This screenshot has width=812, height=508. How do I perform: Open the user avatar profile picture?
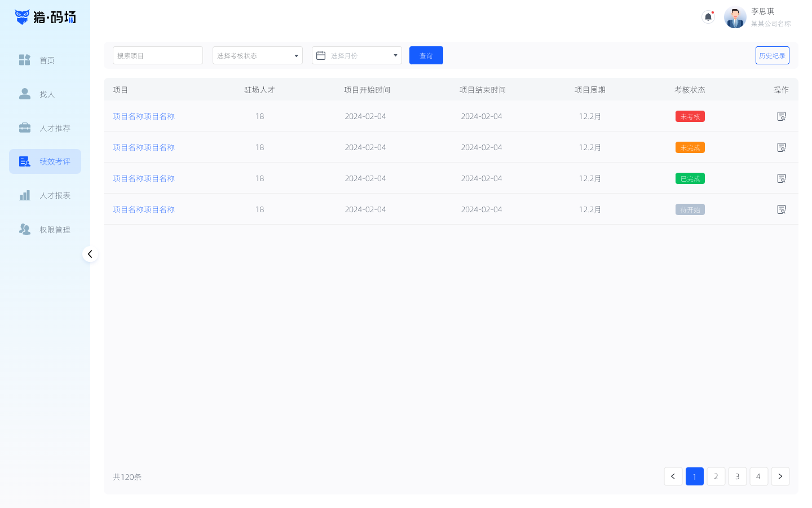(x=735, y=17)
